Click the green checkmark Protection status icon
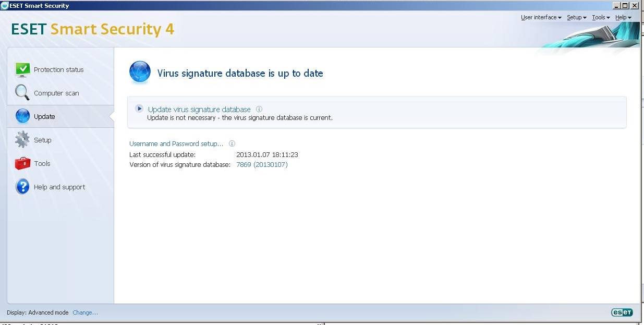Viewport: 644px width, 325px height. click(23, 69)
